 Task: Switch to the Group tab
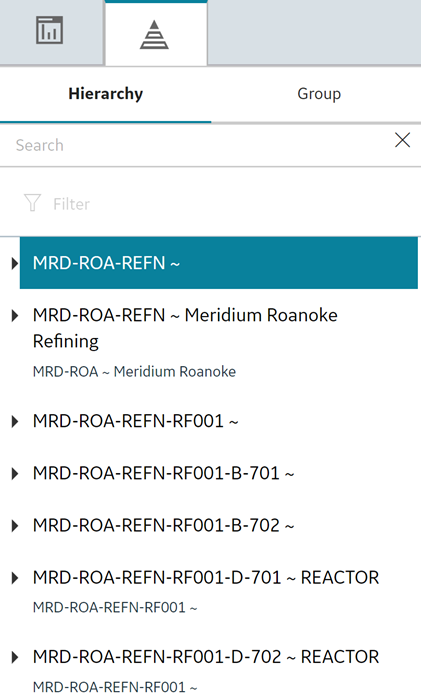click(319, 94)
